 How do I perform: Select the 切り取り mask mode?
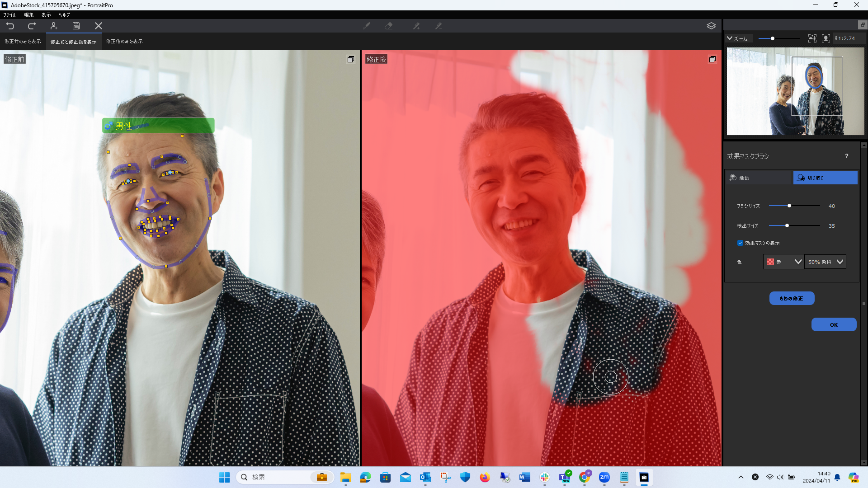(825, 178)
